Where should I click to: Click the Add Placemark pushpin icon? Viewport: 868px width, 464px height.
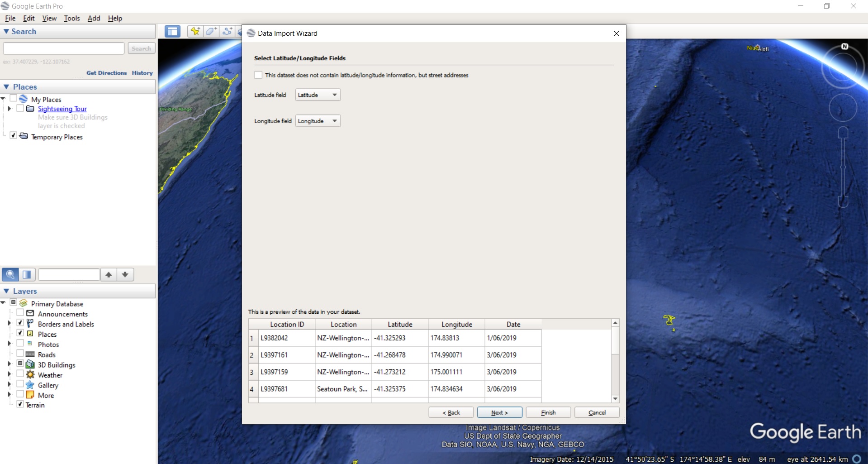click(195, 31)
